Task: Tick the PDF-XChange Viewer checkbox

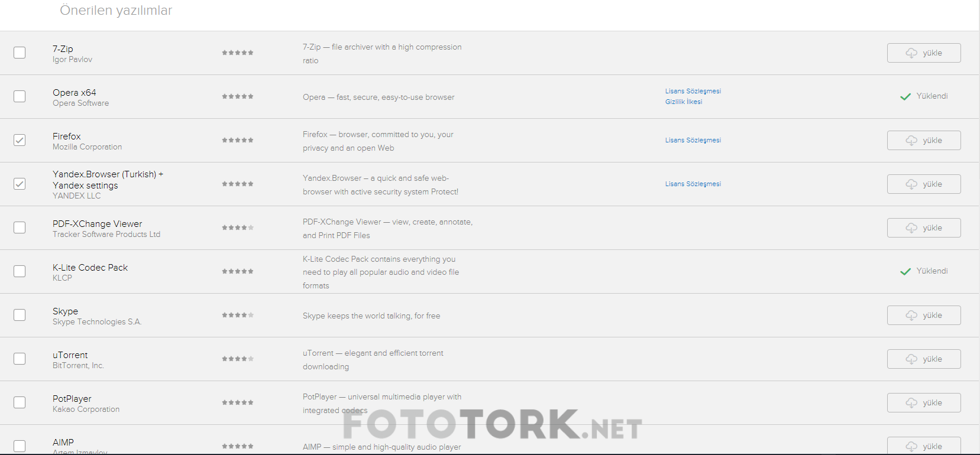Action: (20, 227)
